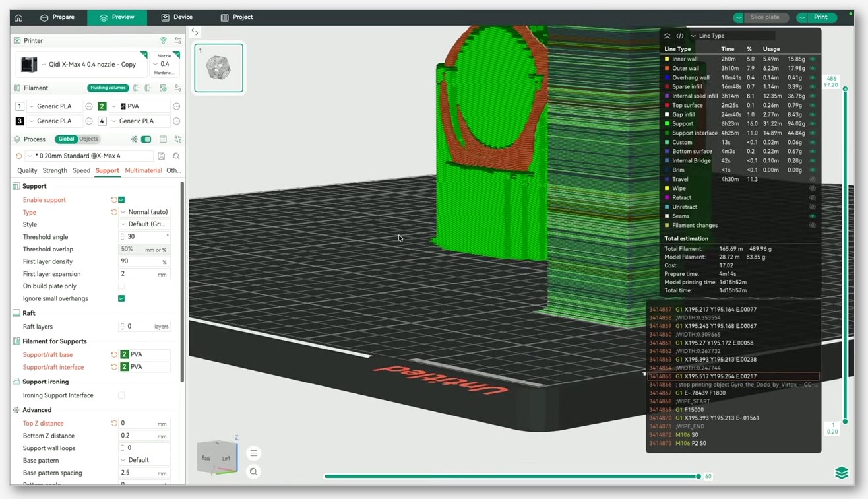Open the Base pattern dropdown
This screenshot has height=499, width=868.
[x=144, y=460]
